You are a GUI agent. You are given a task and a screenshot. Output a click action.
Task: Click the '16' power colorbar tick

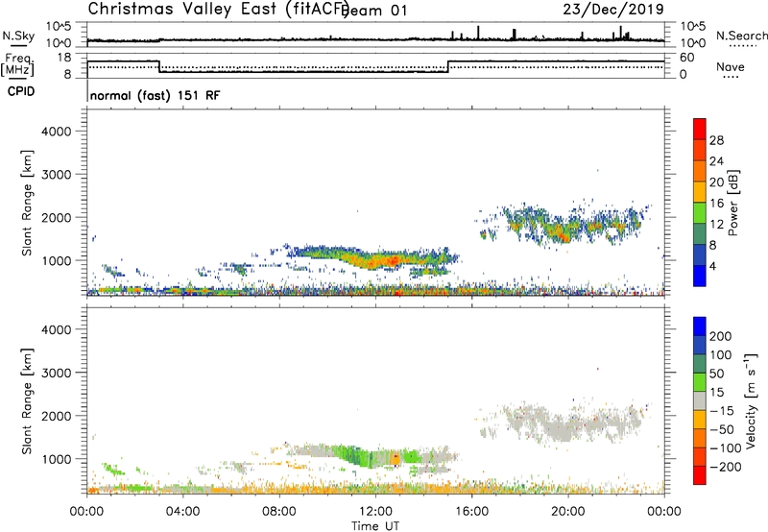[x=716, y=204]
